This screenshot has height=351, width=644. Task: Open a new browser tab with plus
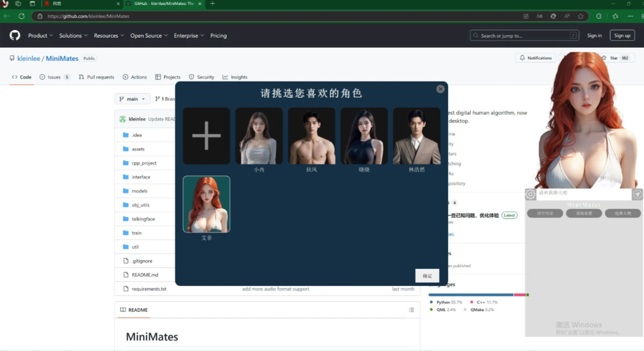coord(212,4)
